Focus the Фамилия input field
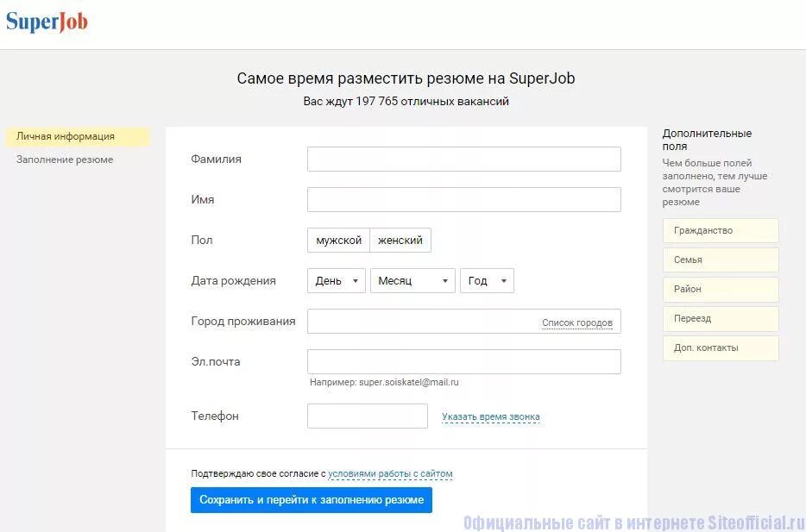The image size is (806, 532). click(x=463, y=160)
